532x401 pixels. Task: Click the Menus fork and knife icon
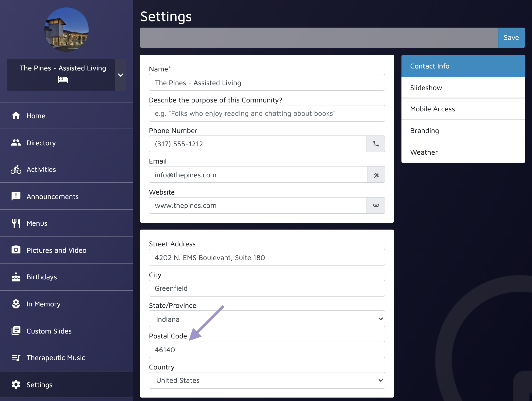pos(16,223)
